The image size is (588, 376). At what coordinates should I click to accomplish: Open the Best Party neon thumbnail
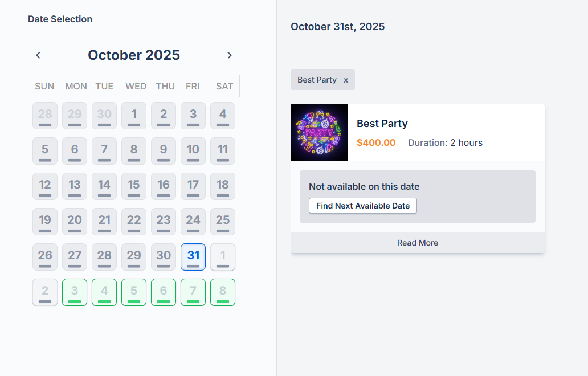click(x=319, y=132)
